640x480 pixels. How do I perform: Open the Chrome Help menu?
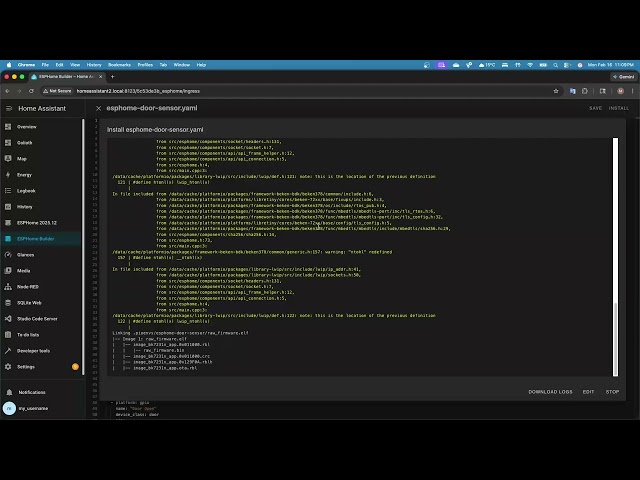click(x=201, y=65)
